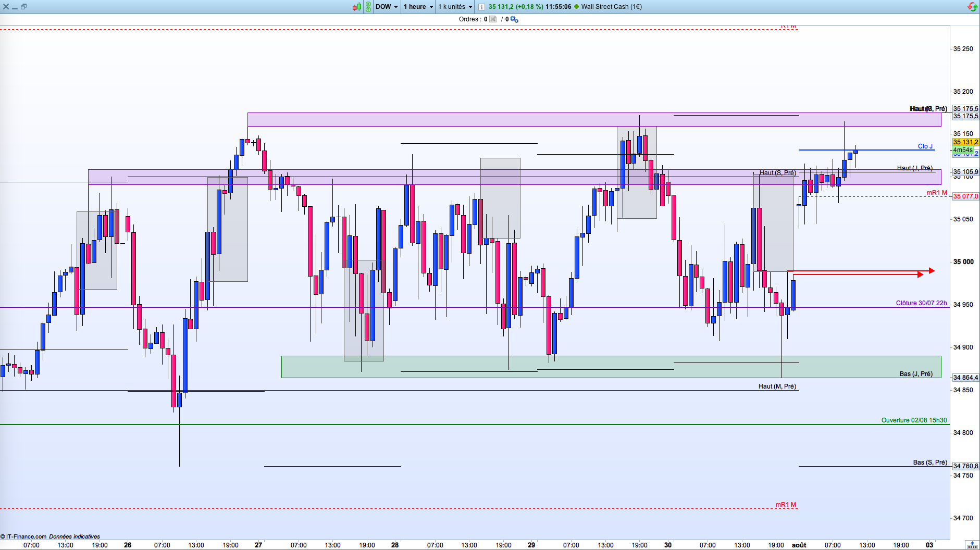980x550 pixels.
Task: Expand the DOW instrument dropdown
Action: [387, 7]
